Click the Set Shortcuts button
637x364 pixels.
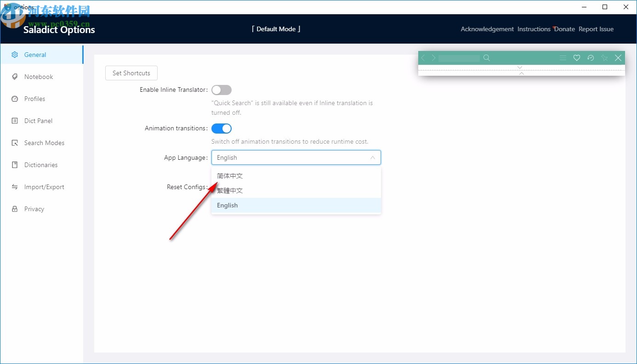coord(131,73)
